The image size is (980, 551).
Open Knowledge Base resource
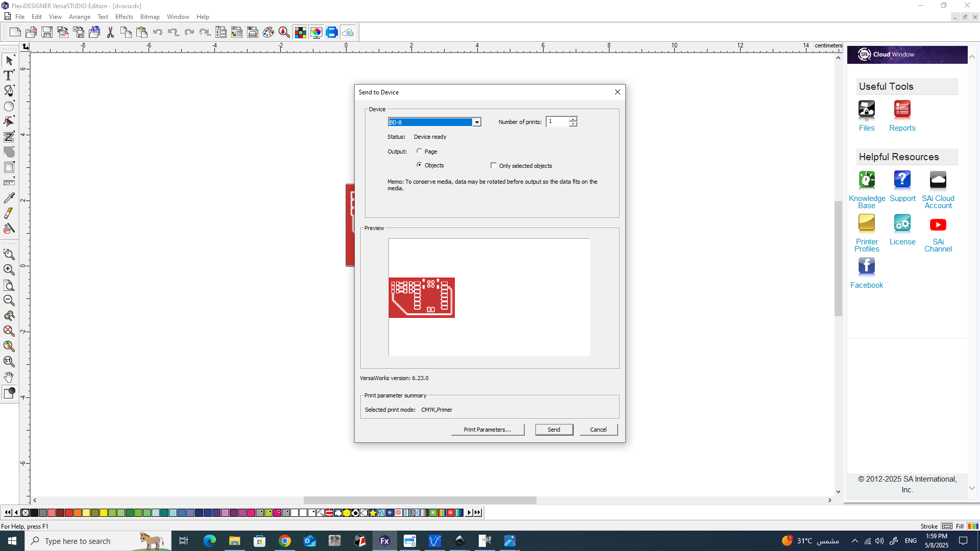point(867,190)
